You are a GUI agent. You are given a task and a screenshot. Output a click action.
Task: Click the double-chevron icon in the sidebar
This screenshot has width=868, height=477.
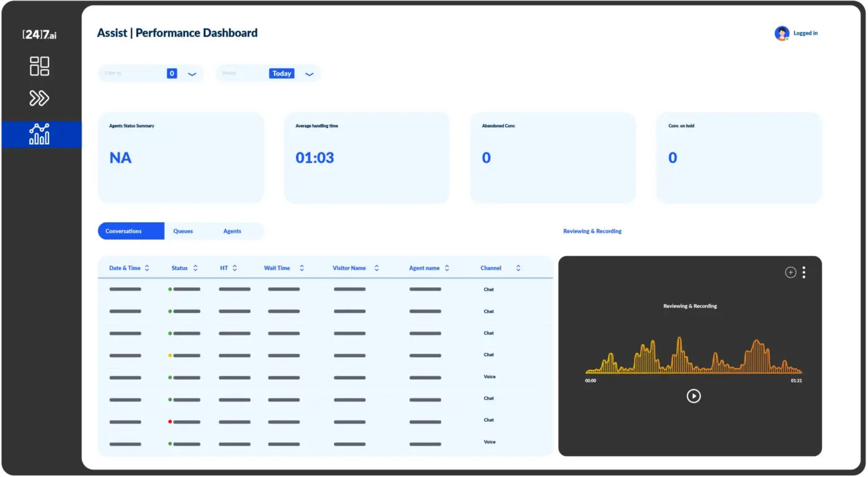click(39, 98)
